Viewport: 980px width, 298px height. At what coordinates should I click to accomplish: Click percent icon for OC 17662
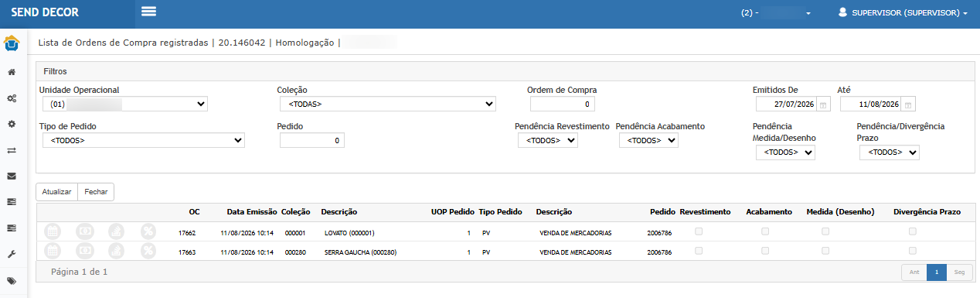148,231
